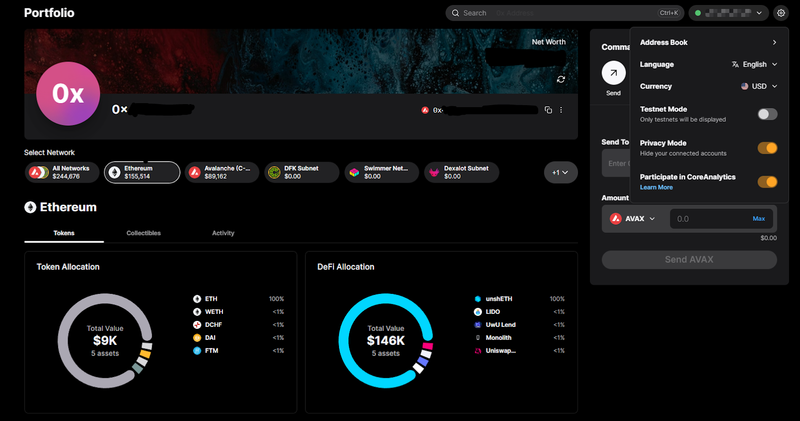Viewport: 800px width, 421px height.
Task: Click the DCHF token icon
Action: 197,325
